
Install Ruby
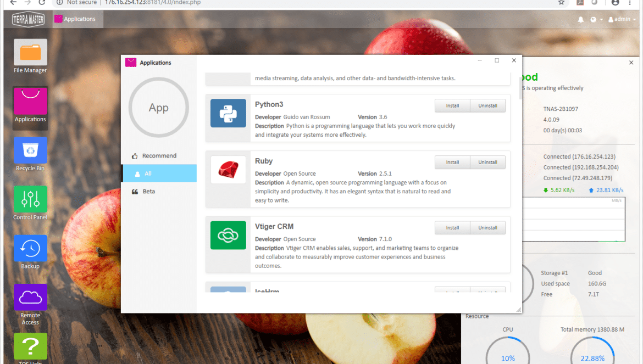click(452, 162)
